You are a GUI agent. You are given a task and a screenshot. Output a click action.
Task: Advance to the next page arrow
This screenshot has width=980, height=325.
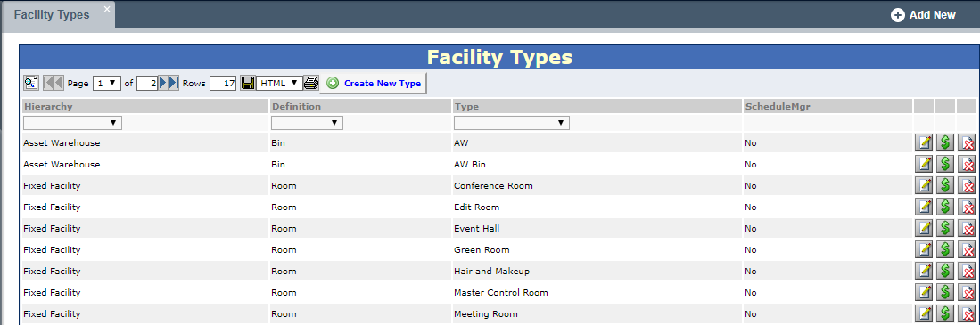tap(163, 83)
